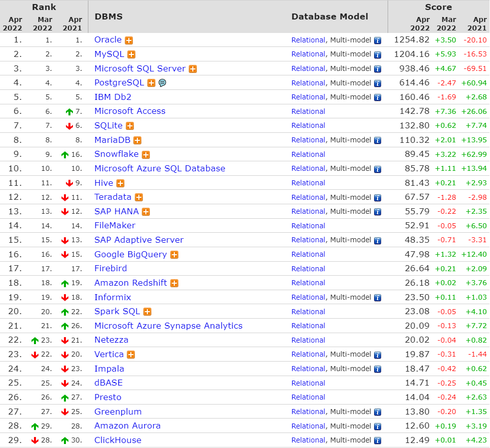Click the info icon in Azure SQL Database row

378,169
